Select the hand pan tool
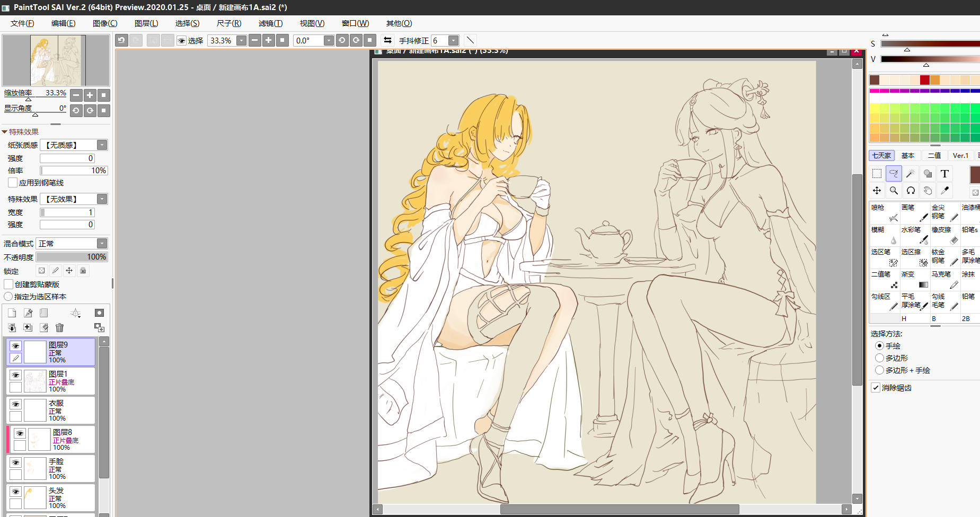980x517 pixels. pyautogui.click(x=928, y=191)
